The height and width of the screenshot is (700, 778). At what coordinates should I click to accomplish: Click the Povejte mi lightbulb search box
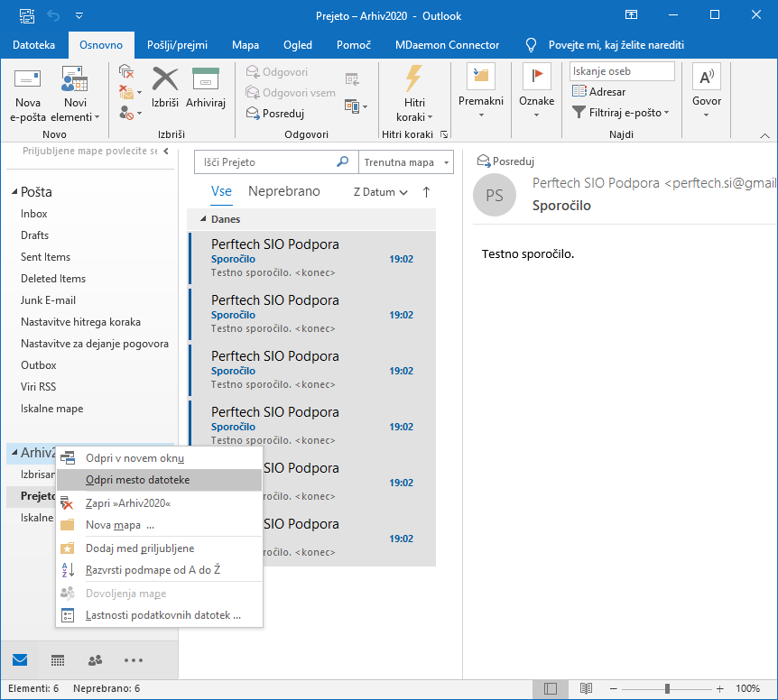pyautogui.click(x=606, y=45)
